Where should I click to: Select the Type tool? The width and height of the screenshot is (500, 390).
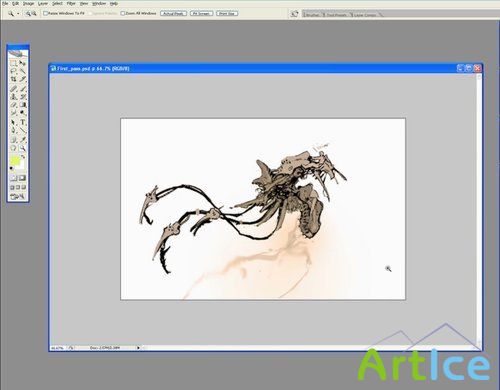click(x=23, y=122)
